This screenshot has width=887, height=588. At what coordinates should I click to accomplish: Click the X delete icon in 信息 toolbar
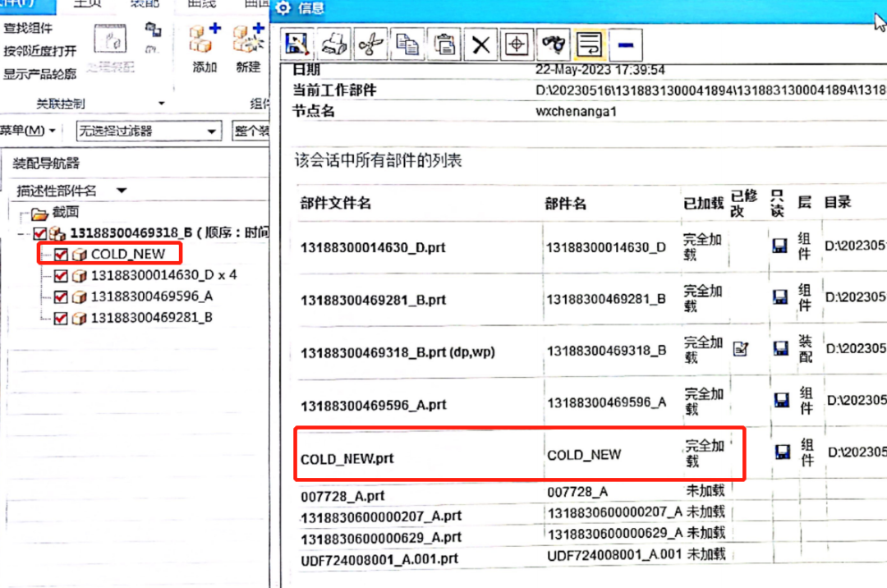[480, 44]
